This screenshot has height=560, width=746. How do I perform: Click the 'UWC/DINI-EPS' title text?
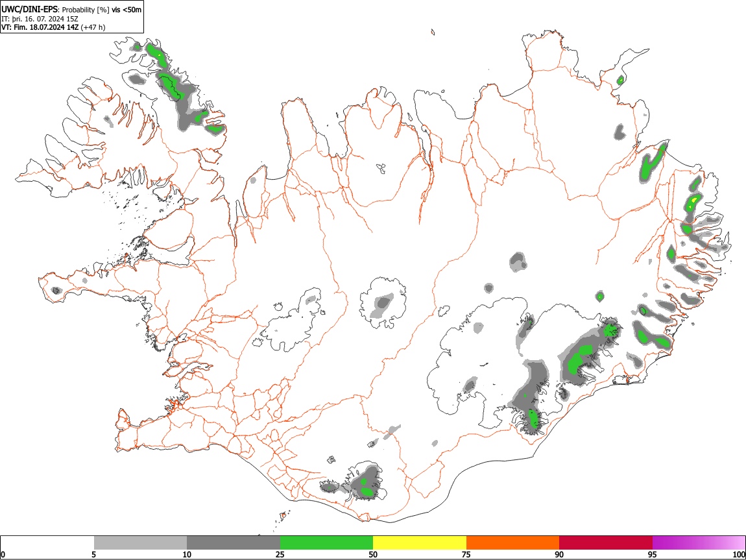29,10
